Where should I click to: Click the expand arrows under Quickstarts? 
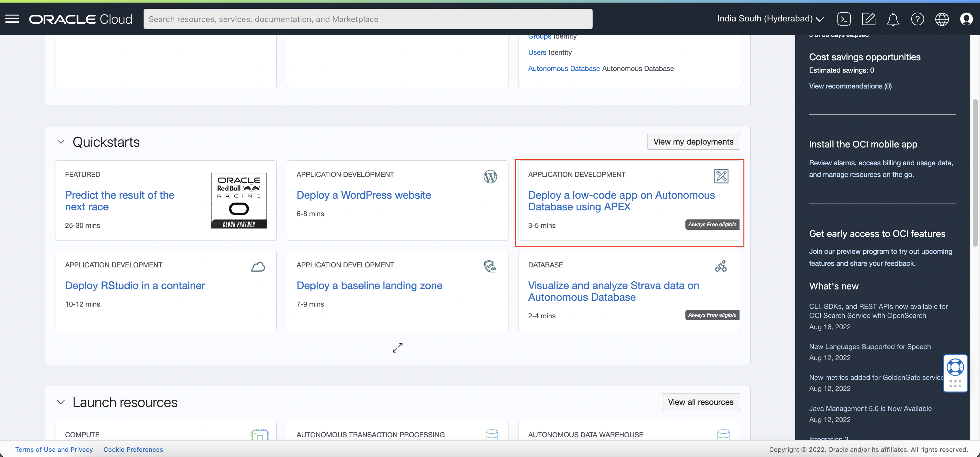pos(398,347)
